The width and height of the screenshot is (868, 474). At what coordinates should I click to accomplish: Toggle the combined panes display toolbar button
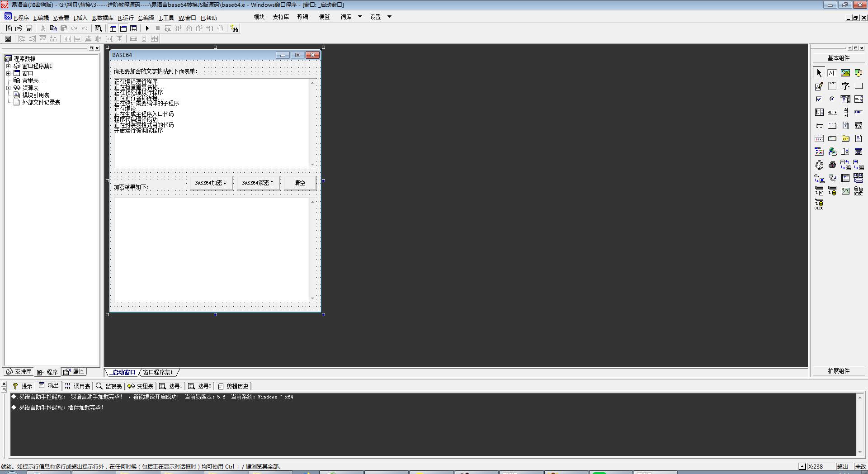pyautogui.click(x=133, y=28)
